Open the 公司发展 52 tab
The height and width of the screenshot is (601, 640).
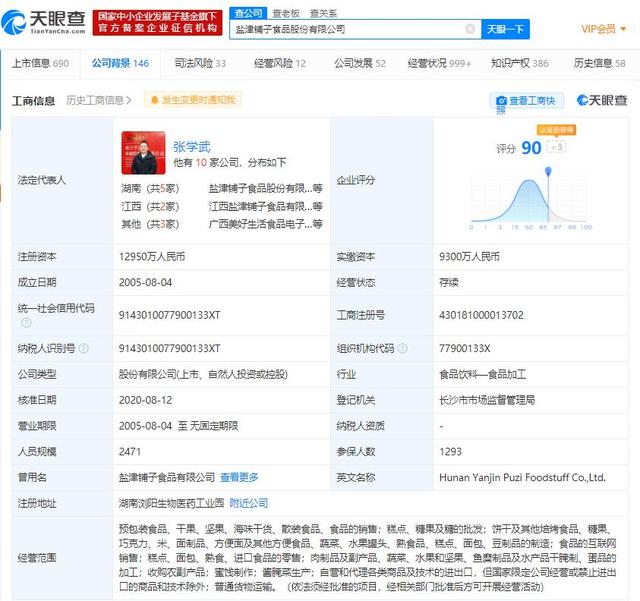(x=360, y=63)
